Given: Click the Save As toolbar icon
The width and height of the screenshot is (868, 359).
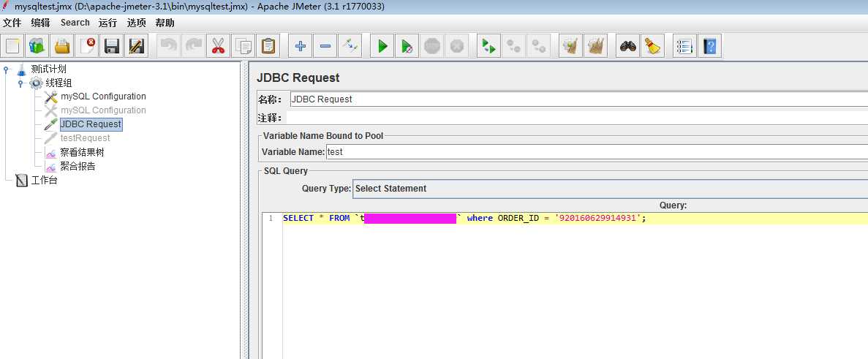Looking at the screenshot, I should pos(136,46).
